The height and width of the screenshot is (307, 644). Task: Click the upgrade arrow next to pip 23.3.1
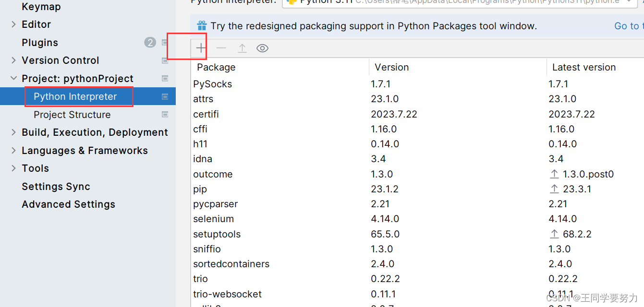[555, 189]
